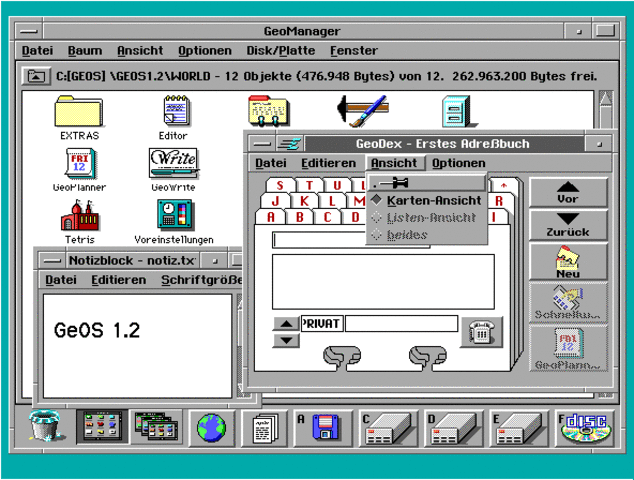The image size is (634, 480).
Task: Click the pushpin to pin the Ansicht menu
Action: point(427,184)
